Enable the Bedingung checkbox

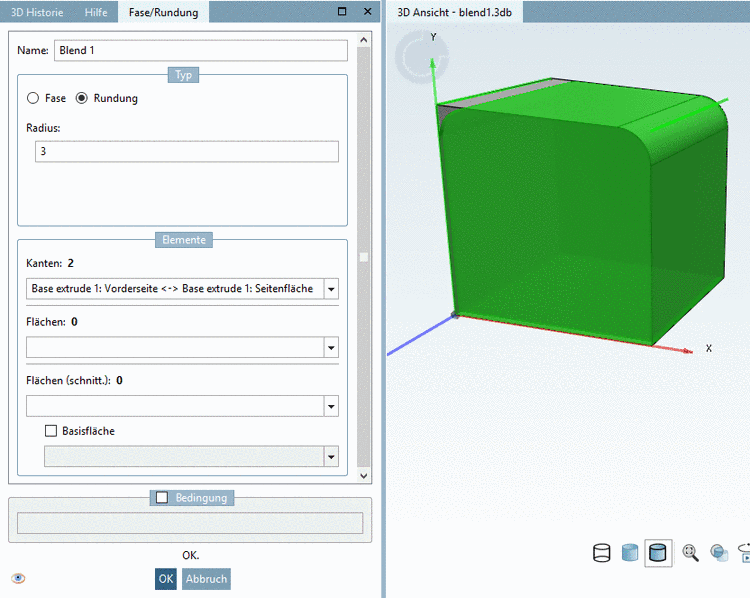[x=162, y=498]
